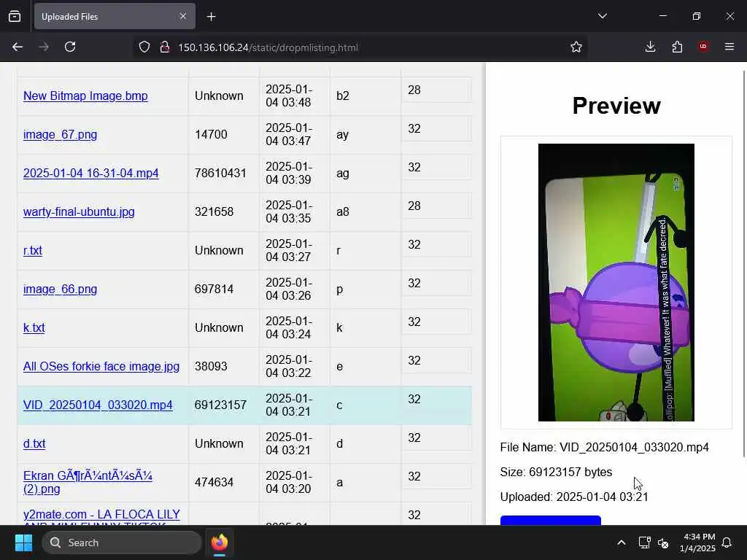Screen dimensions: 747x560
Task: Open the Firefox application menu
Action: tap(729, 47)
